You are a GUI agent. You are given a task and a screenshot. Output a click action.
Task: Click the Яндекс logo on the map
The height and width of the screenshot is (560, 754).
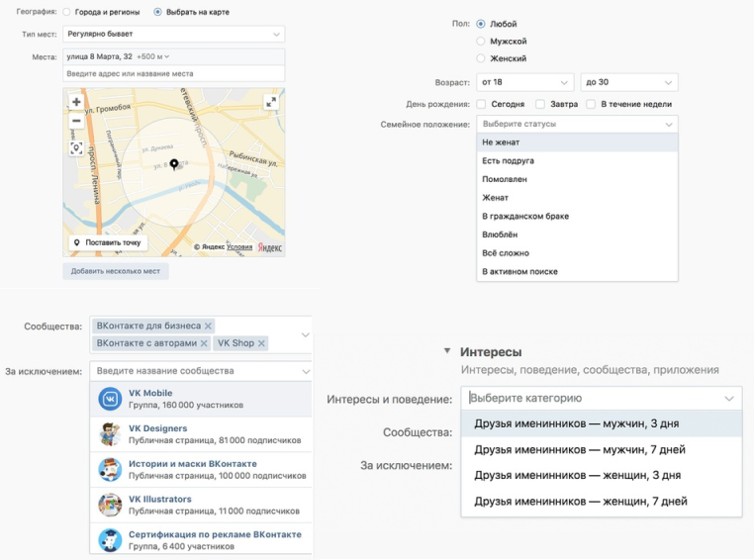pyautogui.click(x=270, y=247)
